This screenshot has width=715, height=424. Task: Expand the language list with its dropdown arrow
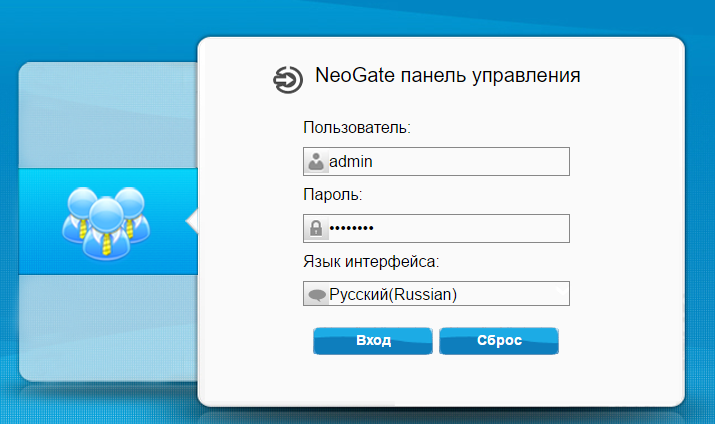coord(562,291)
